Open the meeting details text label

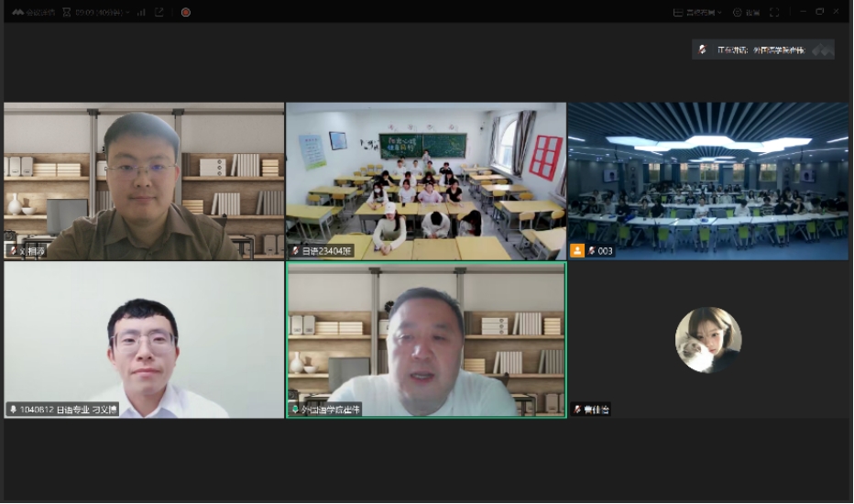[39, 12]
